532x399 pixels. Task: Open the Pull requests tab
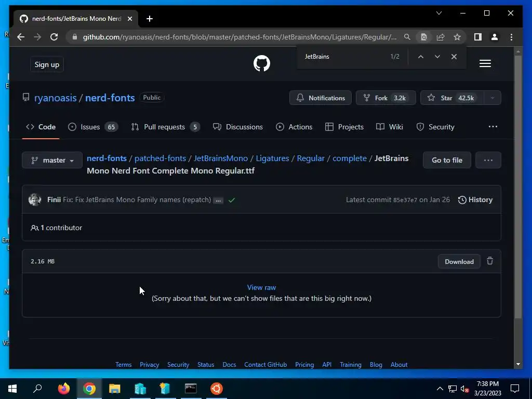(165, 127)
